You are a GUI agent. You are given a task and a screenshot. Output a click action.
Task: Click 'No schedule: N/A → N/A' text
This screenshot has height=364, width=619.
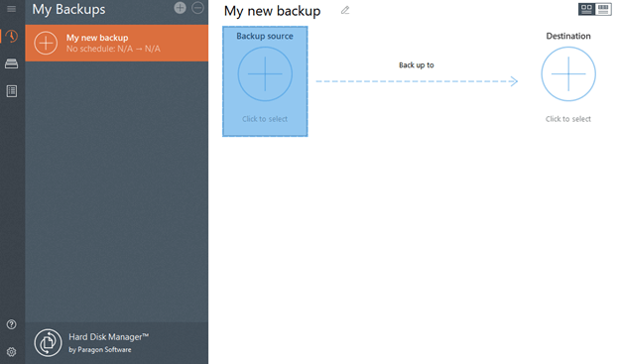pos(113,49)
